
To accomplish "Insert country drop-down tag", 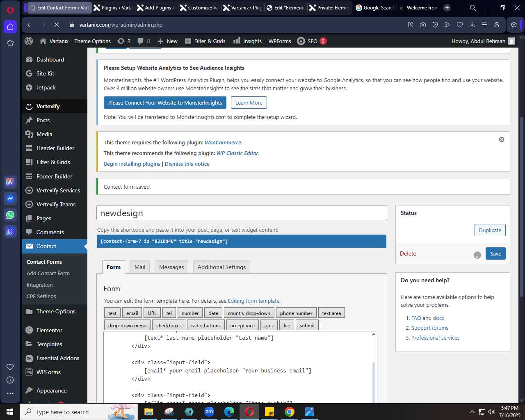I will [249, 313].
